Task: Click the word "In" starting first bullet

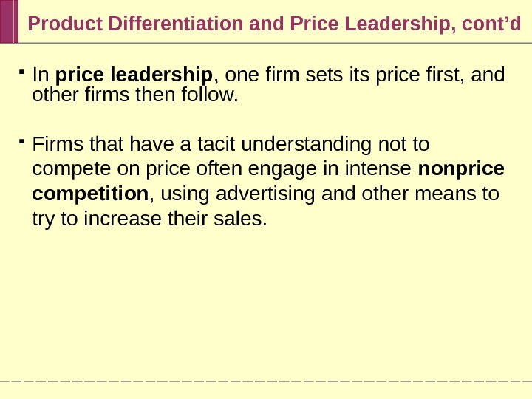Action: 41,75
